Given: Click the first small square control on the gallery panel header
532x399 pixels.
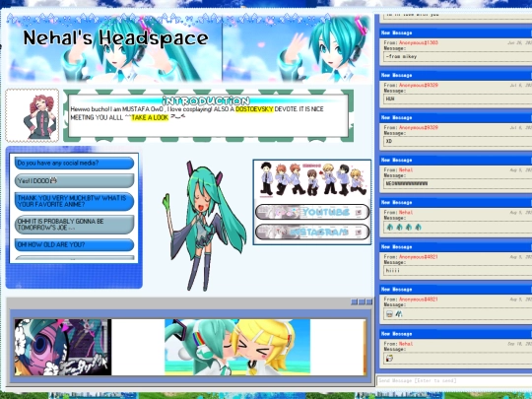Looking at the screenshot, I should (x=355, y=301).
